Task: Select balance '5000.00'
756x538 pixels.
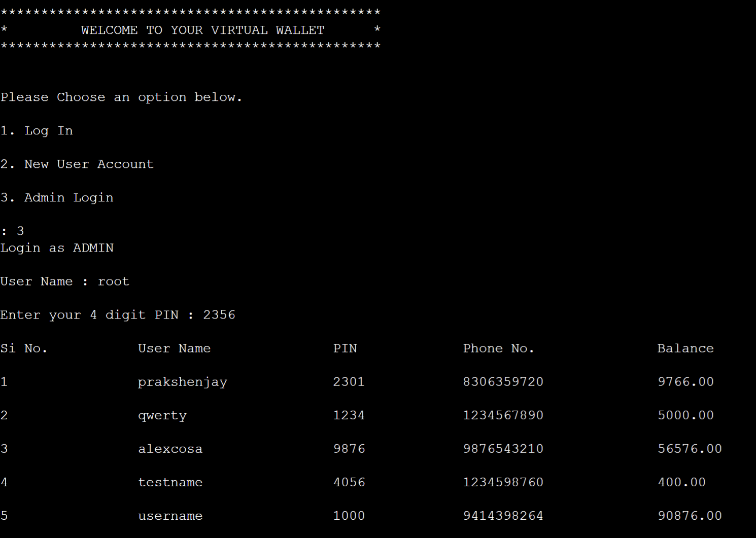Action: click(686, 415)
